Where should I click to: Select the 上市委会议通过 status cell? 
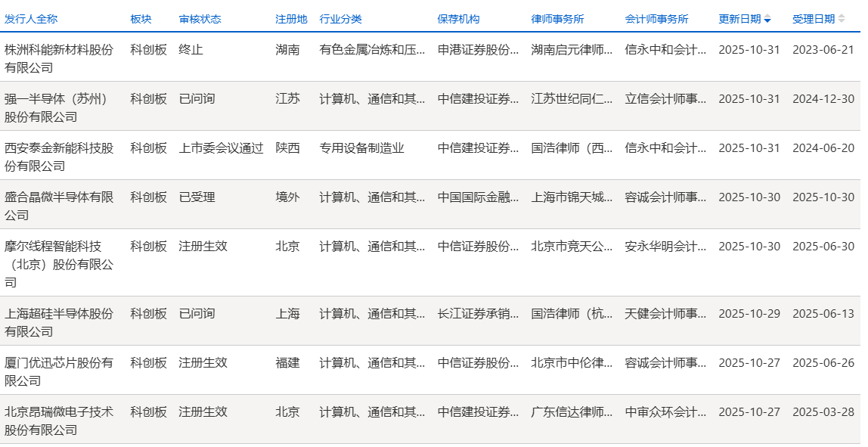pyautogui.click(x=221, y=148)
